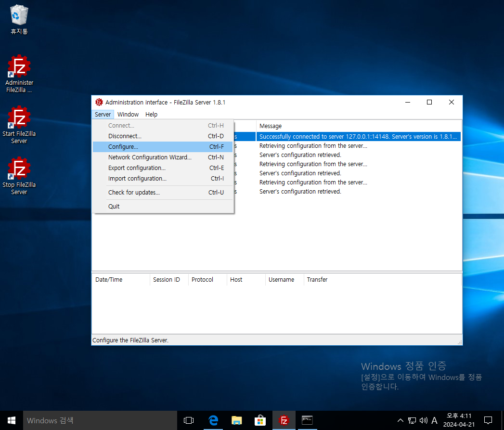Open the volume tray icon

click(423, 420)
